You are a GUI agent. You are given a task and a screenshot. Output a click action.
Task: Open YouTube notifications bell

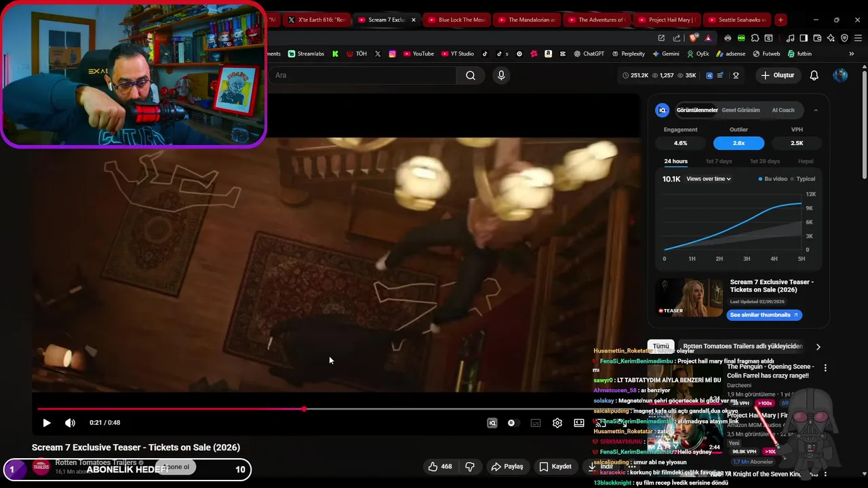point(814,75)
